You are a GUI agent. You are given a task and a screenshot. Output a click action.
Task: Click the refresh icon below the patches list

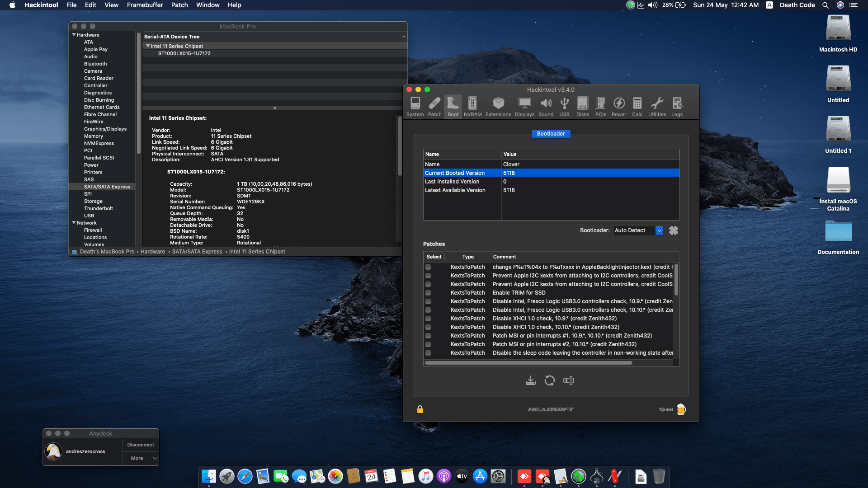pyautogui.click(x=550, y=380)
